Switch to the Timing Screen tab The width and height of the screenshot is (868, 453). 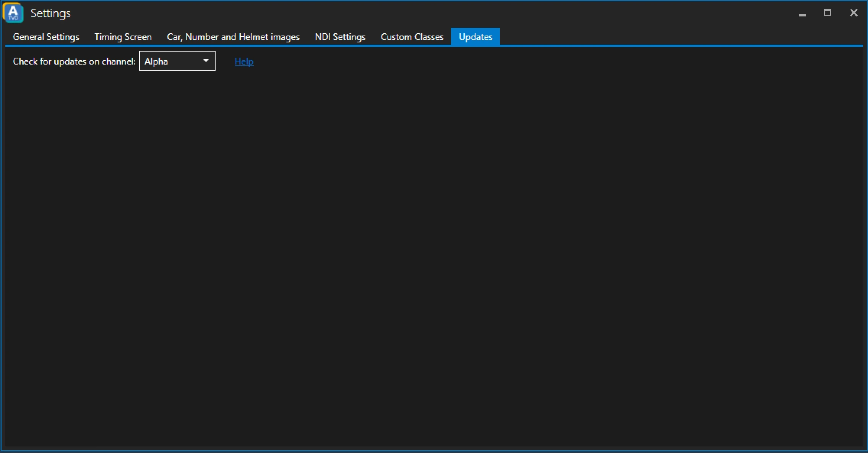(123, 37)
